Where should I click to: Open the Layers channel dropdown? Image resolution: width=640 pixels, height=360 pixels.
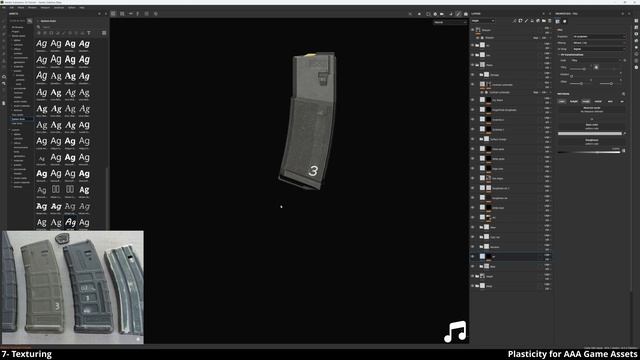483,21
